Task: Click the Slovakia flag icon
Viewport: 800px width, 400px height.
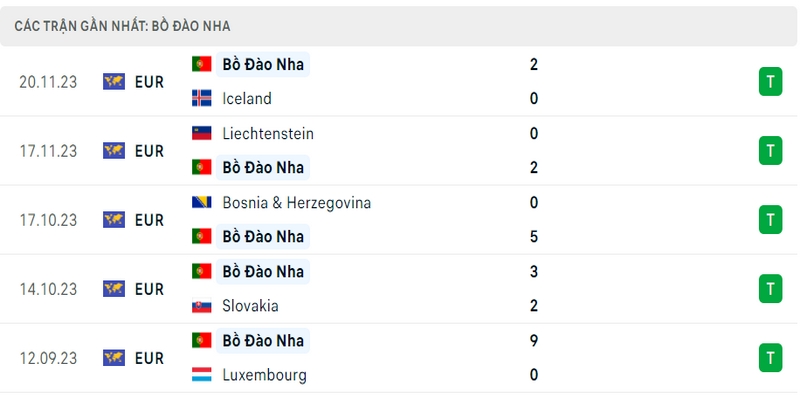Action: click(202, 306)
